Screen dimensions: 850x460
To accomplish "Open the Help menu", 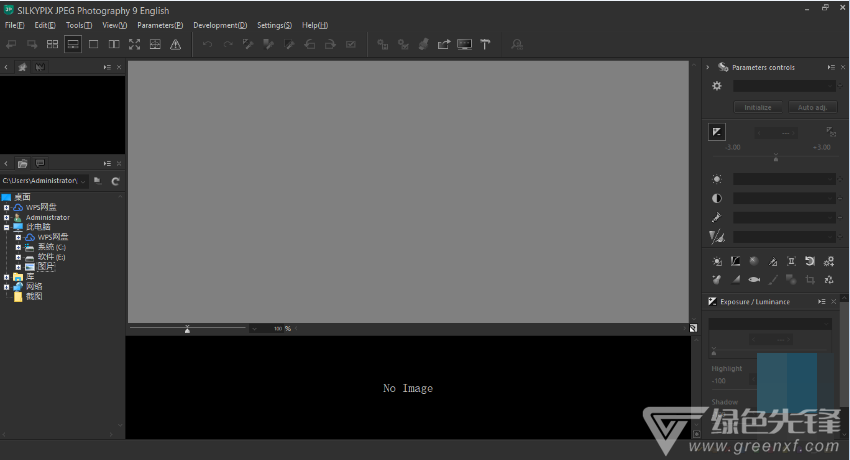I will coord(314,25).
